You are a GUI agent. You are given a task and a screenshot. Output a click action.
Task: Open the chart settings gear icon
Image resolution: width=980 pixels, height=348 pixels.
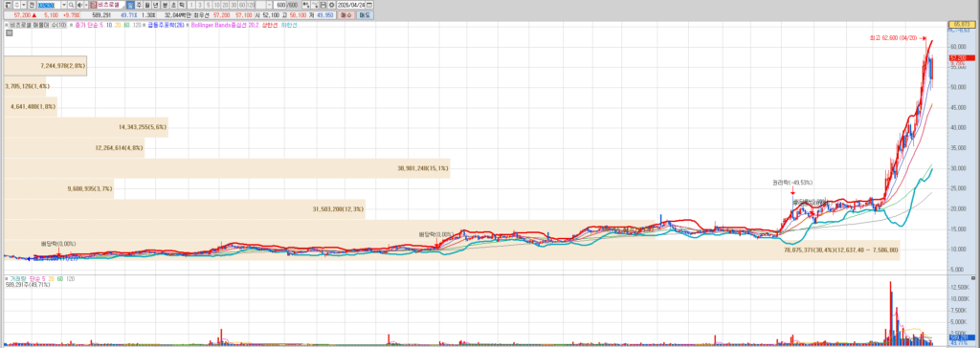331,5
